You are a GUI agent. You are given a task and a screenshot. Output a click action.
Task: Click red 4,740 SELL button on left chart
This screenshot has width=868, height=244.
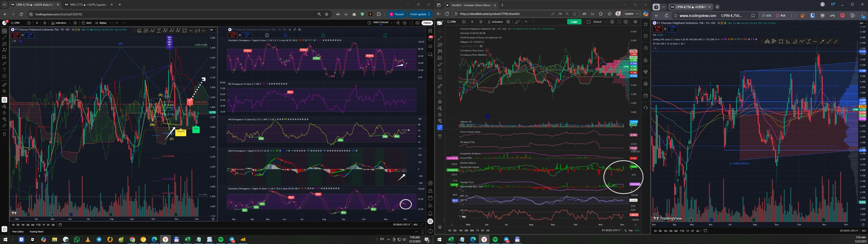click(16, 35)
